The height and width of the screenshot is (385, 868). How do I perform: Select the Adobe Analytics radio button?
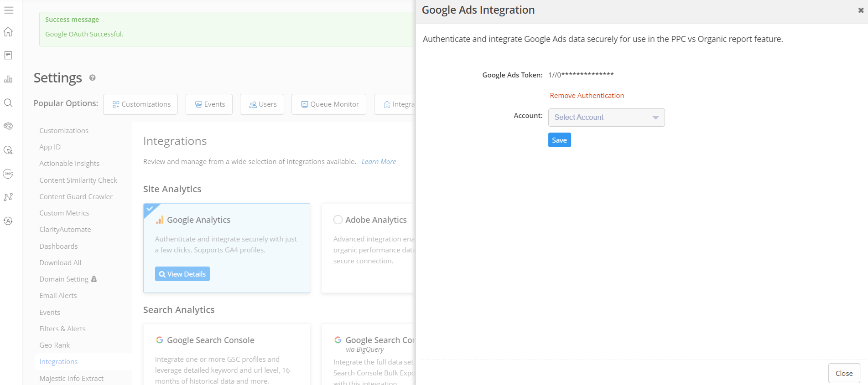[338, 220]
